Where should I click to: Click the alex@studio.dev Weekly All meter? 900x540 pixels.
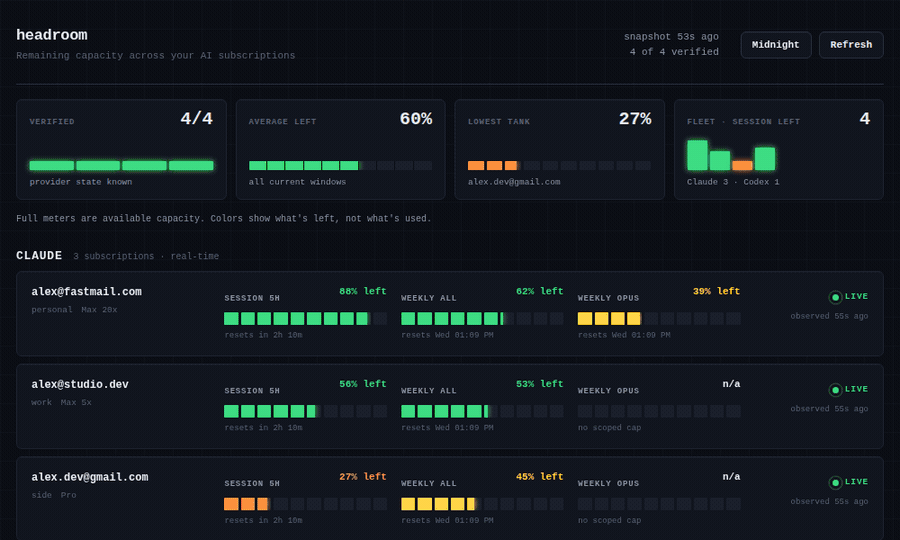click(482, 411)
